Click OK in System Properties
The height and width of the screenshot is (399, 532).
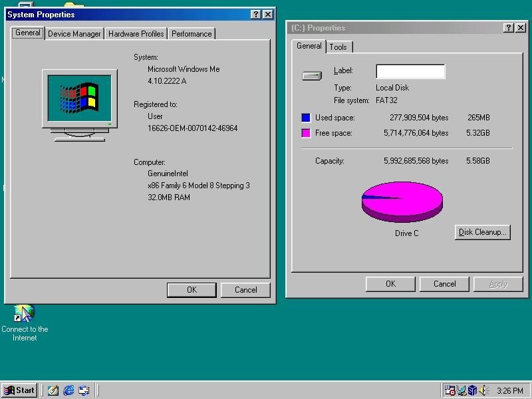pos(192,290)
